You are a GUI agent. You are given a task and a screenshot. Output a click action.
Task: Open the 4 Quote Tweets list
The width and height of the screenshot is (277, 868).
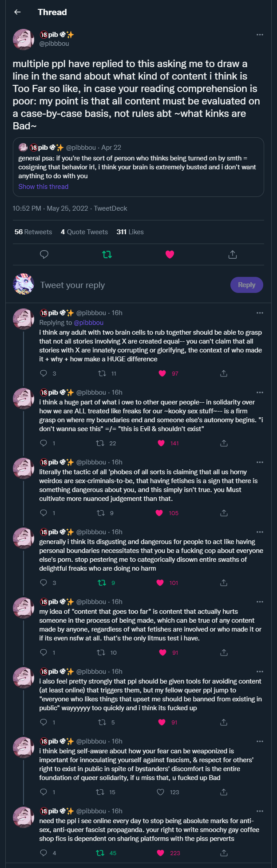point(84,232)
